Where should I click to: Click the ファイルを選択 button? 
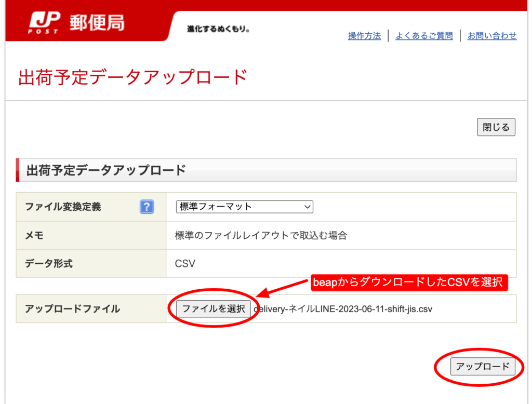(214, 308)
